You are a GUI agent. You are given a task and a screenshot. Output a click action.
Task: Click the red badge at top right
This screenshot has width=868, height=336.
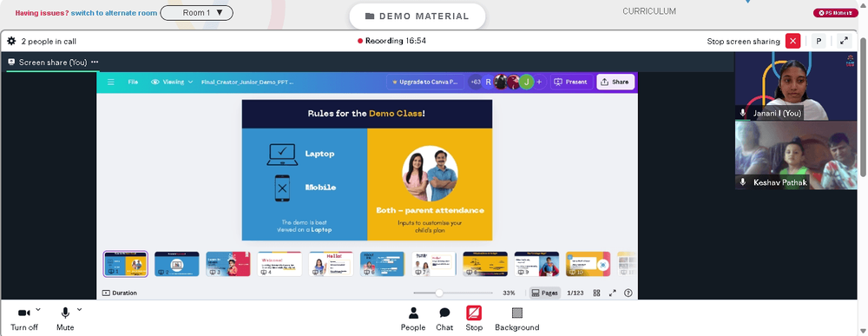835,13
